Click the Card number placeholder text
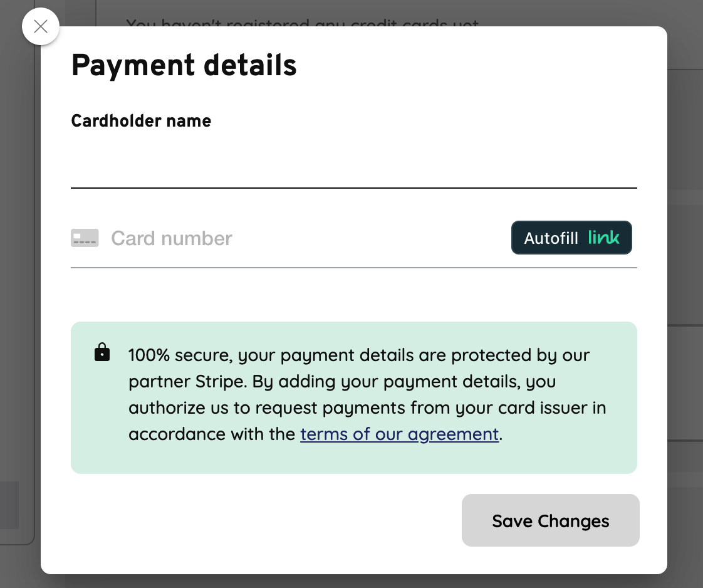 pos(171,238)
